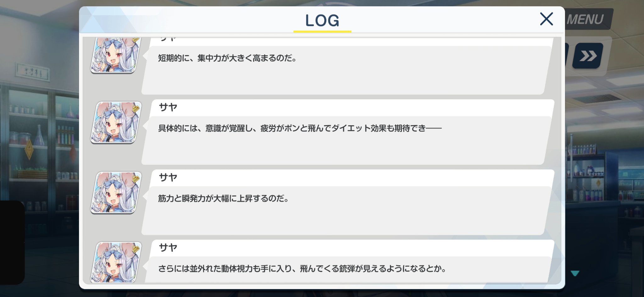The height and width of the screenshot is (297, 644).
Task: Tap the log entry 短期的に、集中力が大きく高まるのだ
Action: tap(346, 66)
